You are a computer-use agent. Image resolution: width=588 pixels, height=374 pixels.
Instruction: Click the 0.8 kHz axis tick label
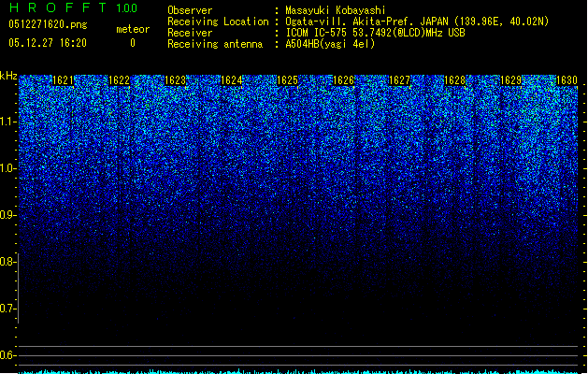[7, 262]
